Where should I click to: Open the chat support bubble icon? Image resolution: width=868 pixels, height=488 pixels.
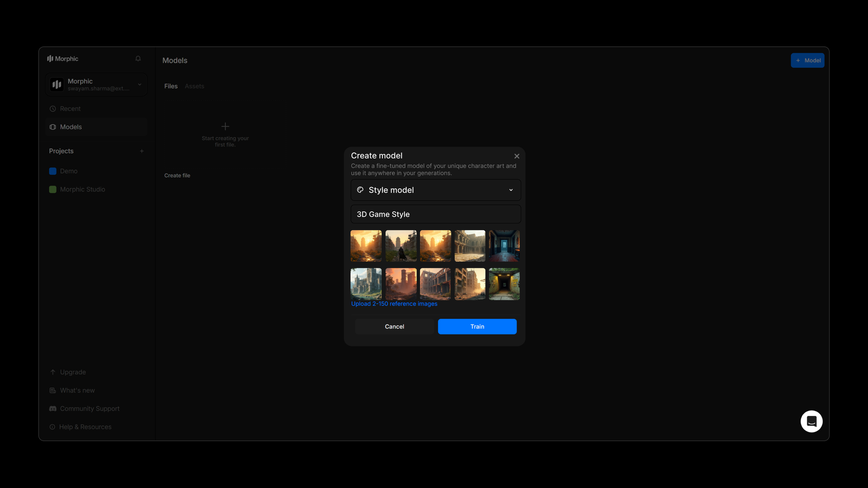point(811,421)
